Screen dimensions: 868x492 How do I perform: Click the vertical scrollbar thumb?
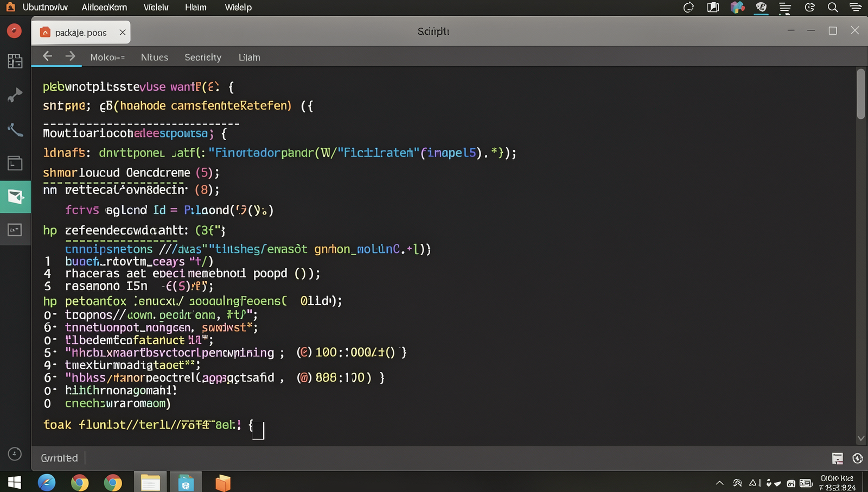pyautogui.click(x=861, y=94)
